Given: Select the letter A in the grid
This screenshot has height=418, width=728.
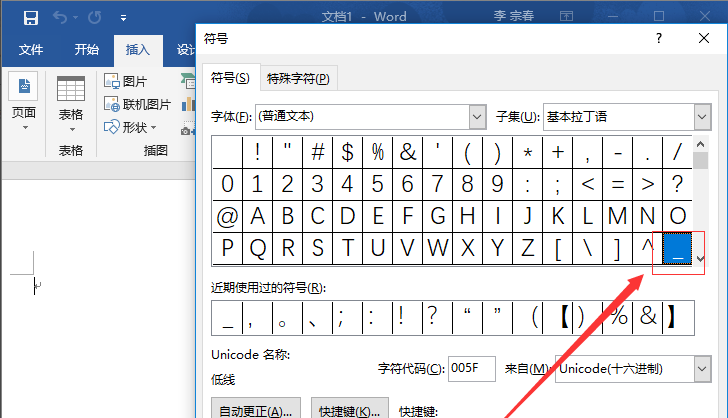Looking at the screenshot, I should 258,216.
